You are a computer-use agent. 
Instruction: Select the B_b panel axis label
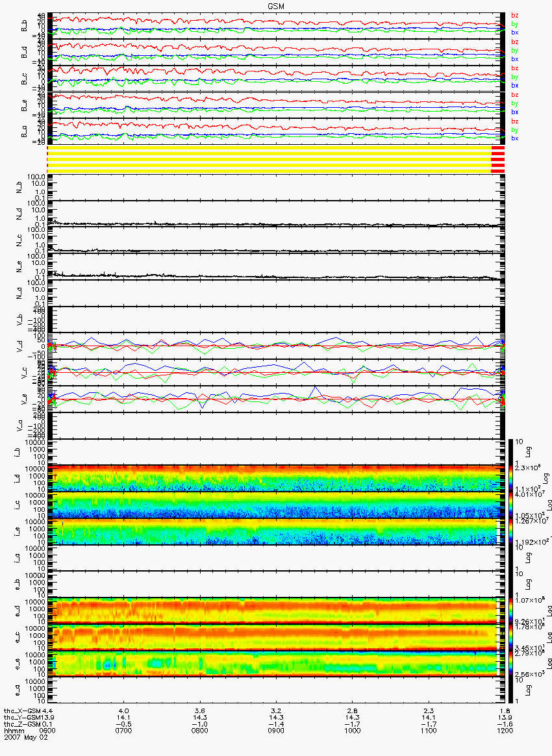point(24,25)
